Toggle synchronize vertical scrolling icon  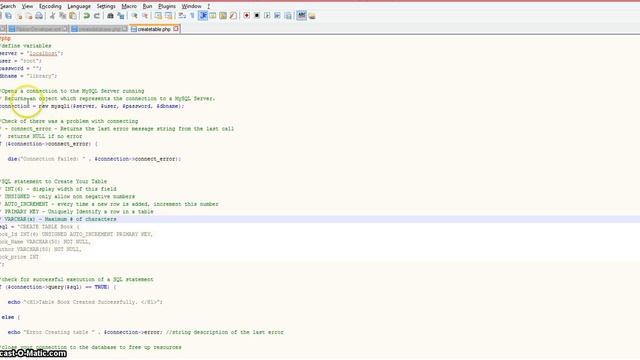click(x=158, y=16)
